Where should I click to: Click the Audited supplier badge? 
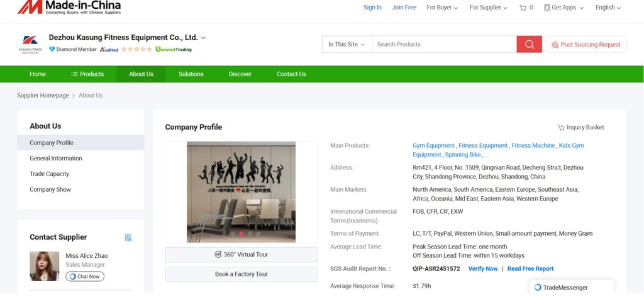pyautogui.click(x=109, y=49)
